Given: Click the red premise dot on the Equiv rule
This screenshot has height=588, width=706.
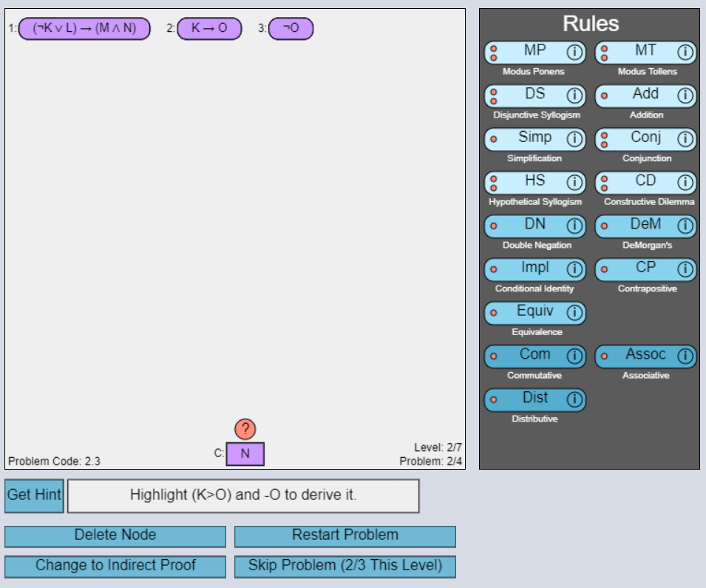Looking at the screenshot, I should tap(493, 313).
